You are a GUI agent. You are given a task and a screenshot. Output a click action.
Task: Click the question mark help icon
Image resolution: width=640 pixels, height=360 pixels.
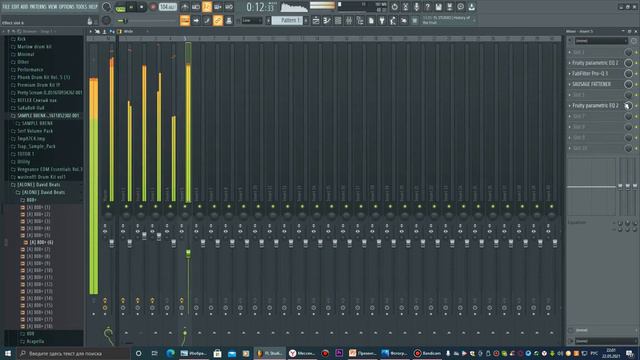pyautogui.click(x=427, y=7)
